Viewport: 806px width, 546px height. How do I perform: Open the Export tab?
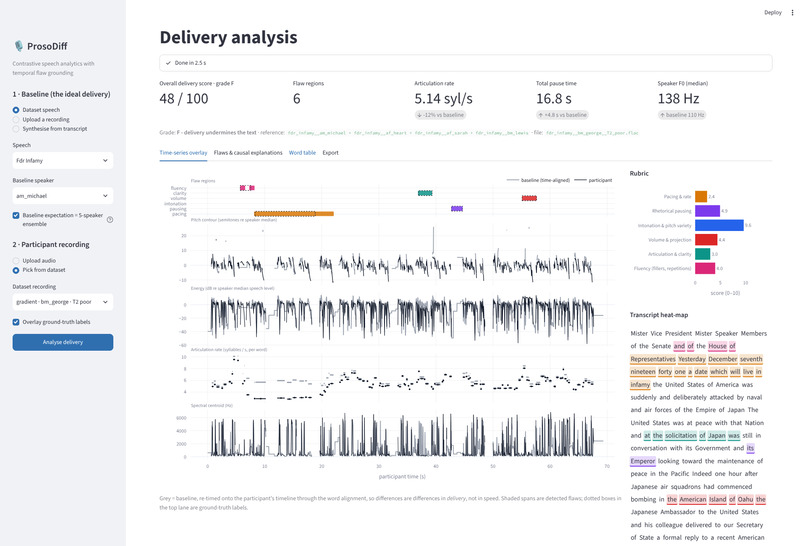tap(331, 153)
